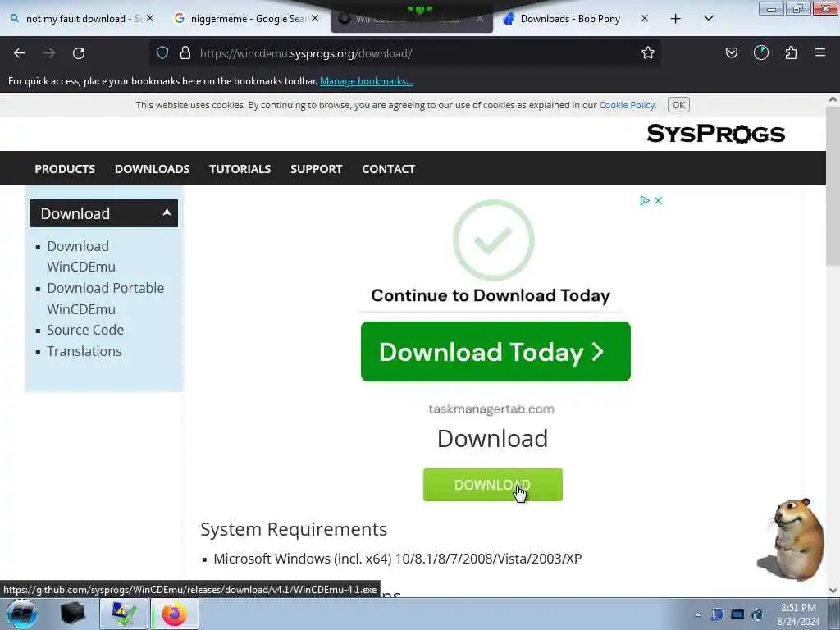840x630 pixels.
Task: Click the system tray flag icon
Action: coord(717,614)
